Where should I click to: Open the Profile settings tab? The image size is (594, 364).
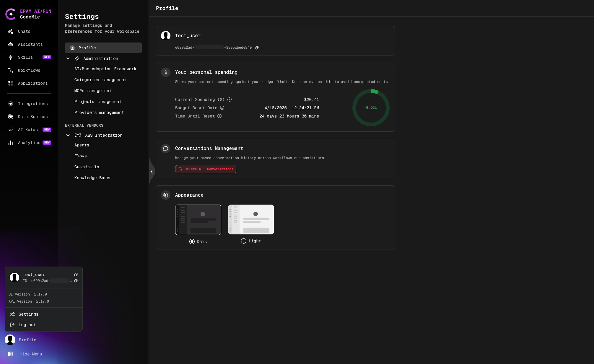103,48
